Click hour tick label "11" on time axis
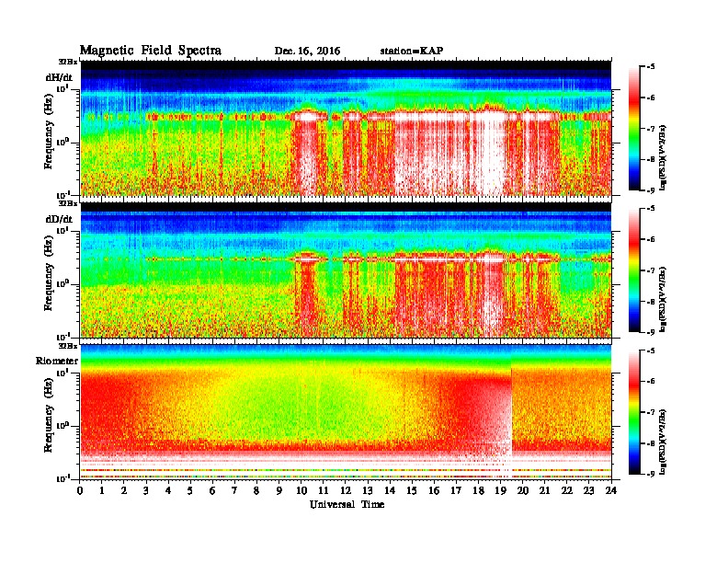Screen dimensions: 728x563 click(324, 490)
